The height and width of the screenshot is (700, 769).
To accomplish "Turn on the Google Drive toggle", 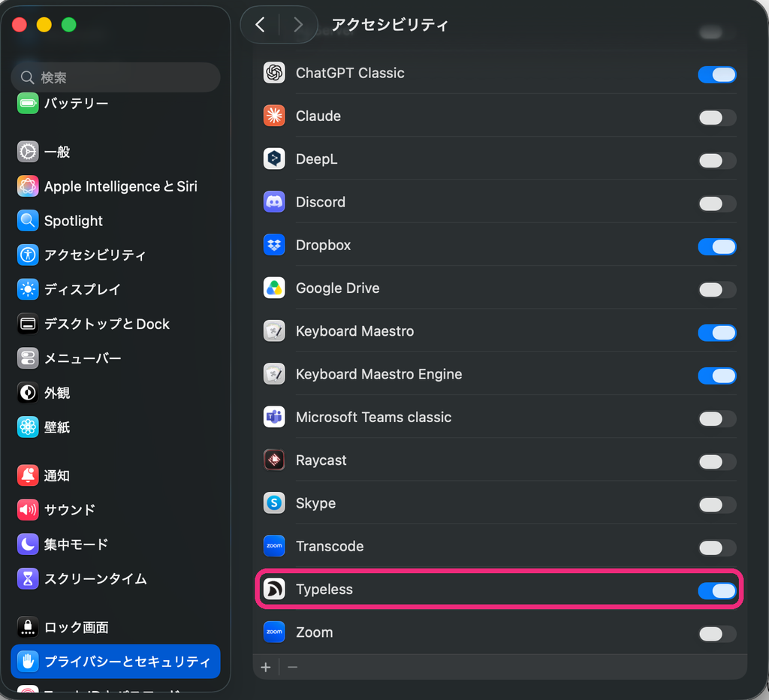I will (717, 289).
